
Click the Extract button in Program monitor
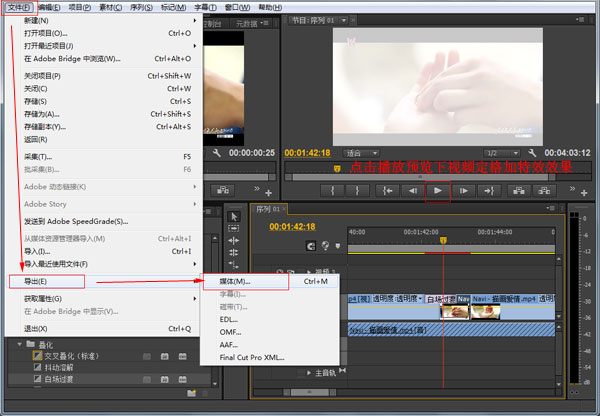(544, 191)
